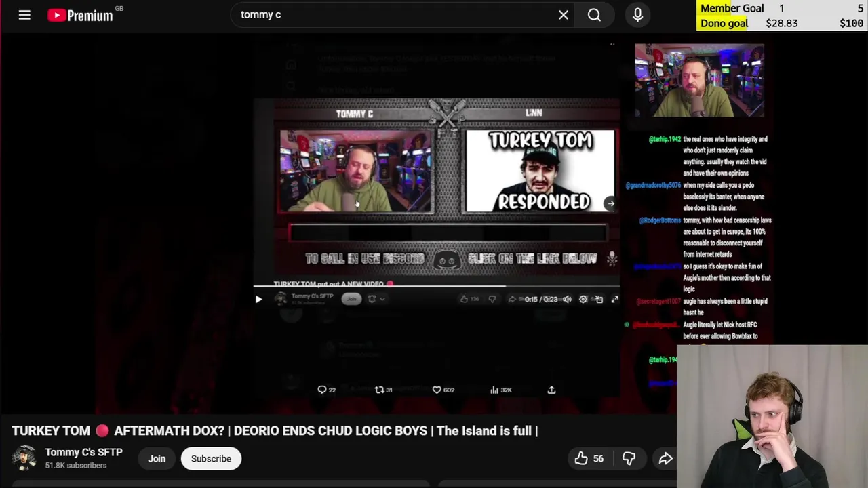Select the Tommy C stream thumbnail
This screenshot has width=868, height=488.
point(357,171)
